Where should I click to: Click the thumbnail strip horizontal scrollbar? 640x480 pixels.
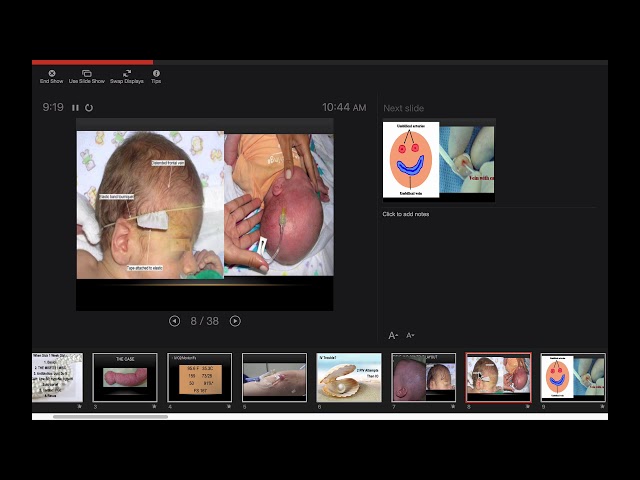coord(110,417)
